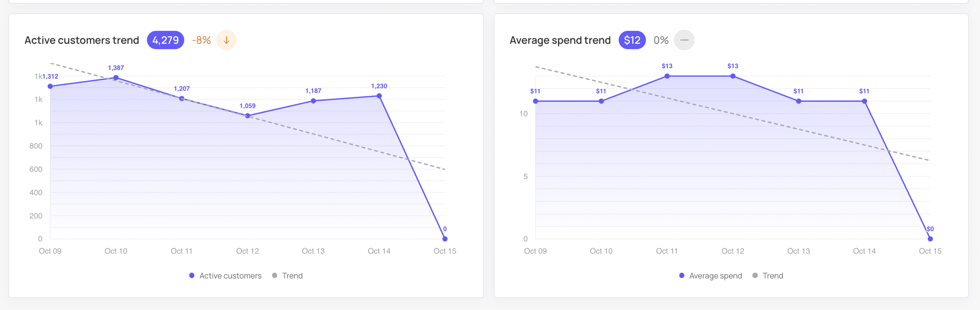Click the 1,230 data point on Oct 14
This screenshot has height=310, width=980.
[379, 96]
